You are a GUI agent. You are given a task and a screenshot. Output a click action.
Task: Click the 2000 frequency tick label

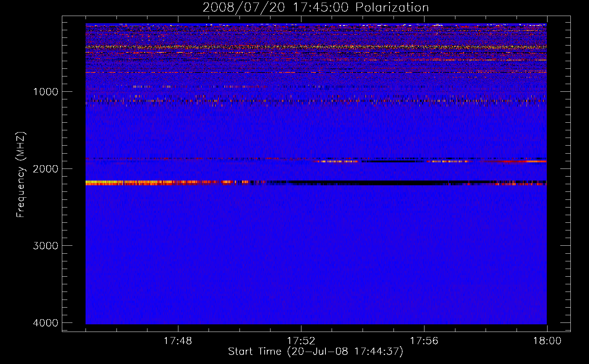46,169
